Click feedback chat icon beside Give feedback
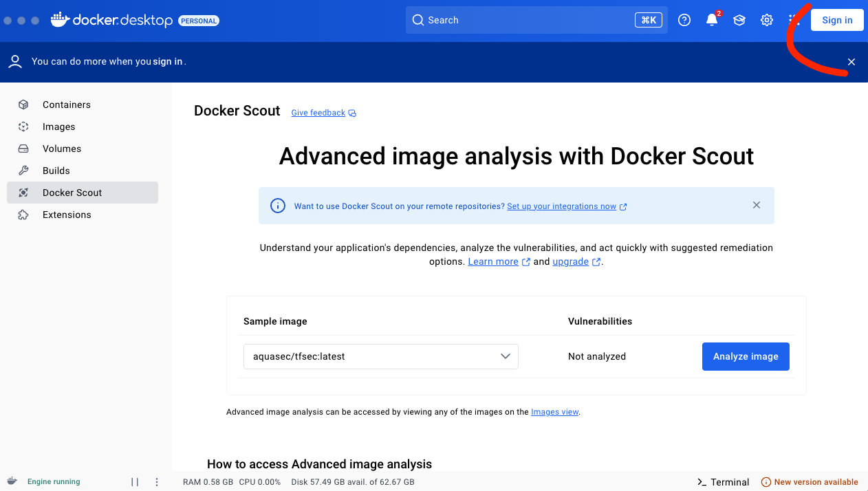The width and height of the screenshot is (868, 491). click(x=352, y=113)
